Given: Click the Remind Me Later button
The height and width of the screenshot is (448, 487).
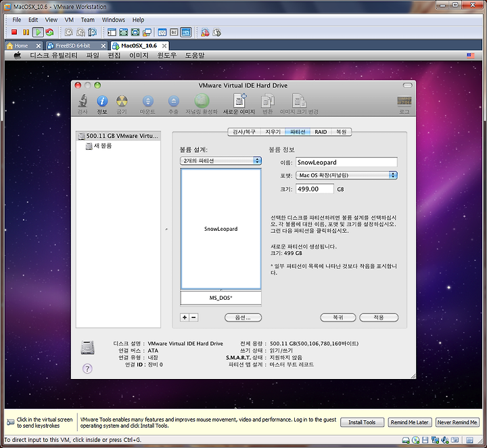Looking at the screenshot, I should (x=409, y=422).
